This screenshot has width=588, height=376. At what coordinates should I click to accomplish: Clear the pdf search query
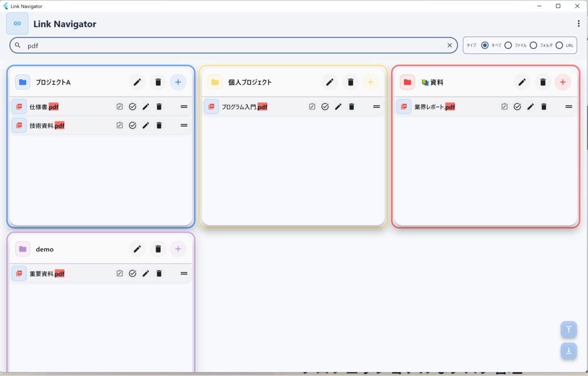pos(450,45)
